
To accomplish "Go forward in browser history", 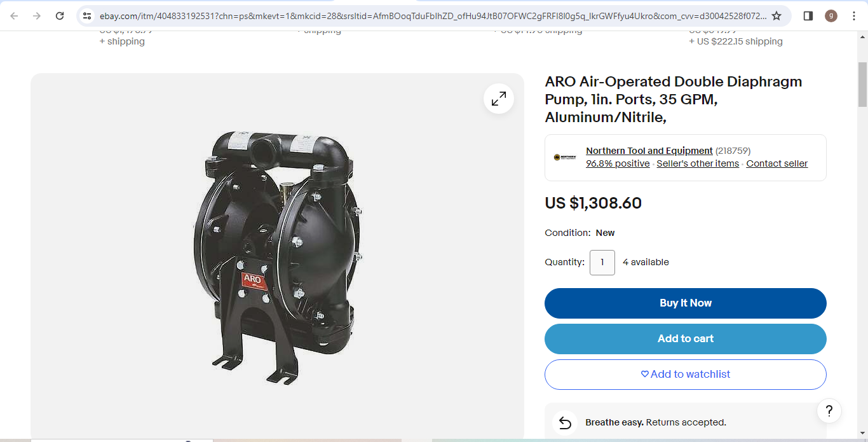I will coord(37,16).
